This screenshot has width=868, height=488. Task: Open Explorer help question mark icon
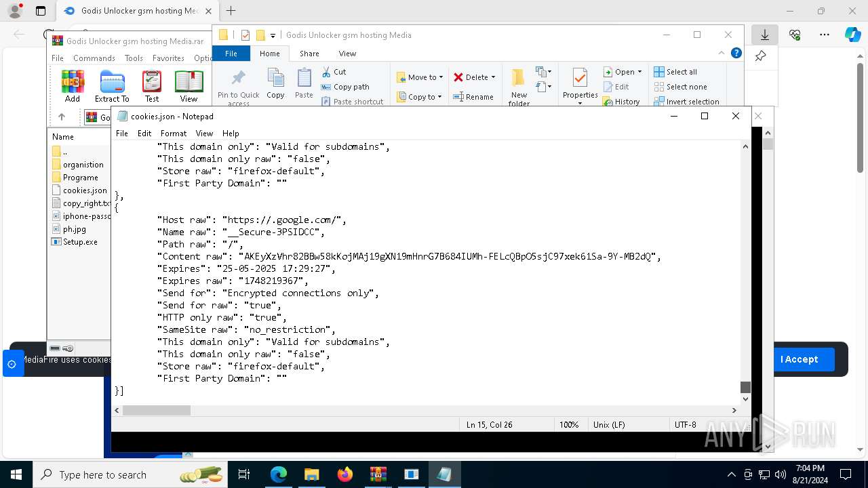click(x=736, y=53)
